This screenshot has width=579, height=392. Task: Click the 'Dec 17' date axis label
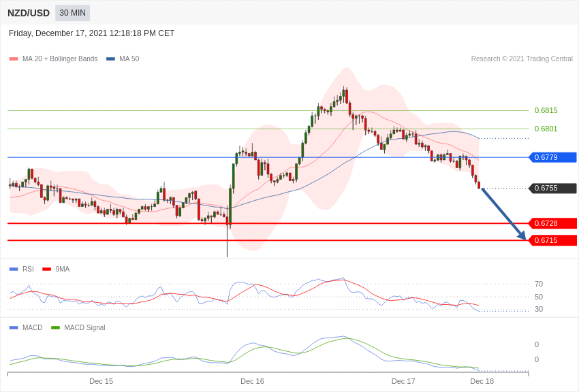point(403,381)
